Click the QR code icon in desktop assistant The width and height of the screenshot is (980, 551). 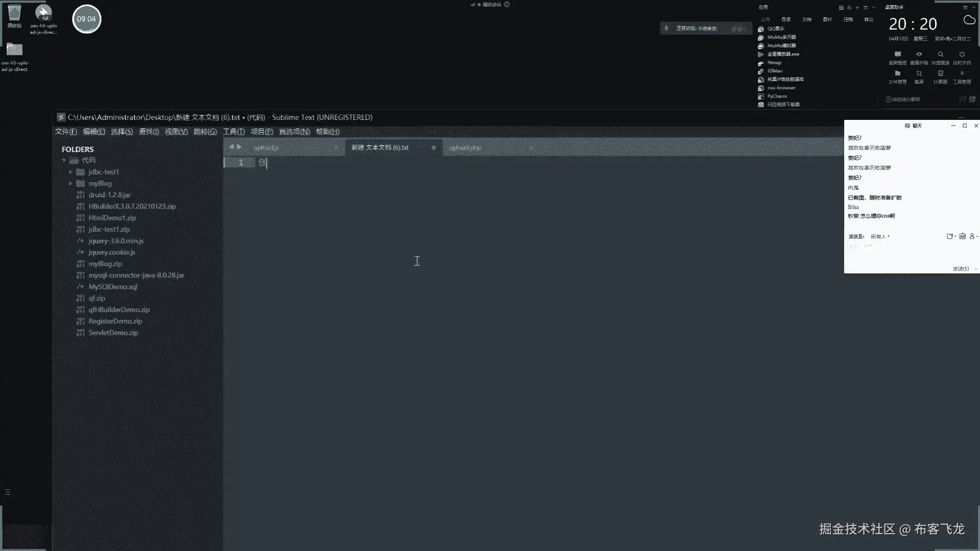coord(972,99)
